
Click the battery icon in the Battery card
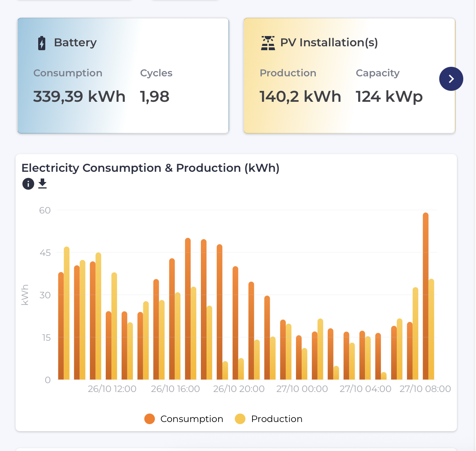[42, 43]
